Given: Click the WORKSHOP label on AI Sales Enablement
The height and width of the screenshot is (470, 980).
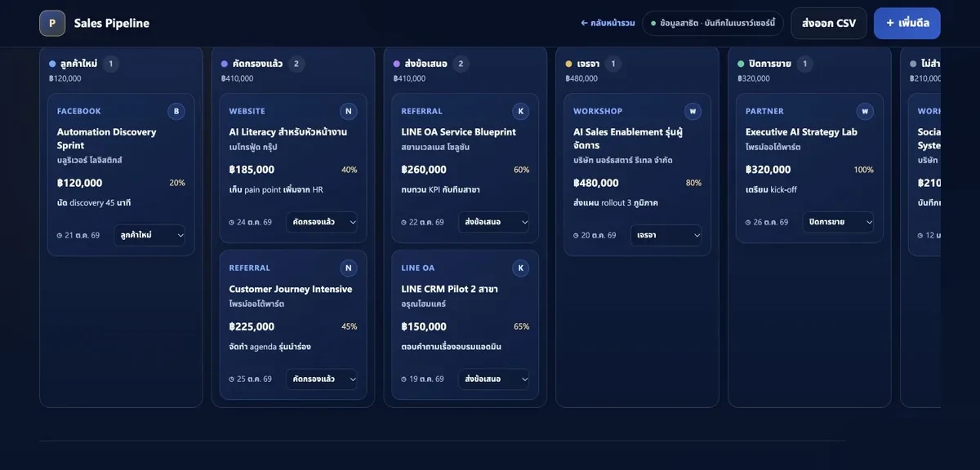Looking at the screenshot, I should (x=598, y=111).
